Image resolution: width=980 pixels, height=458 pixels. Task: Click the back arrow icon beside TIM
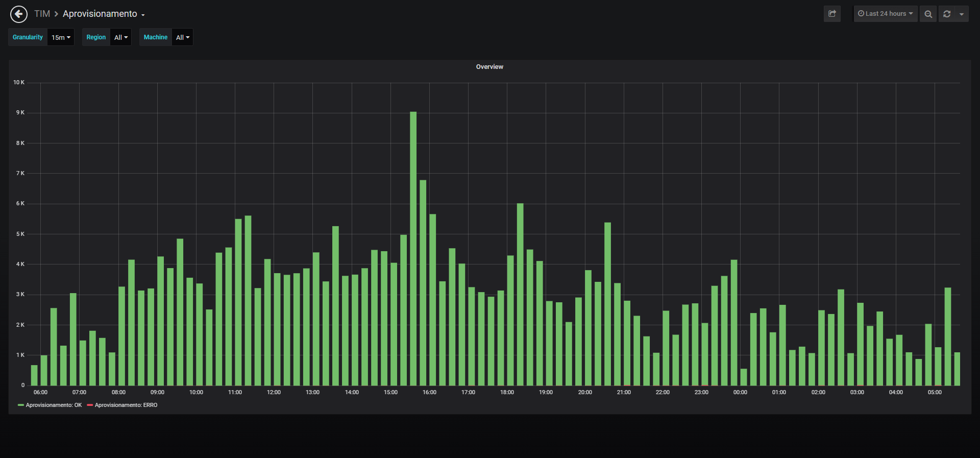[19, 14]
